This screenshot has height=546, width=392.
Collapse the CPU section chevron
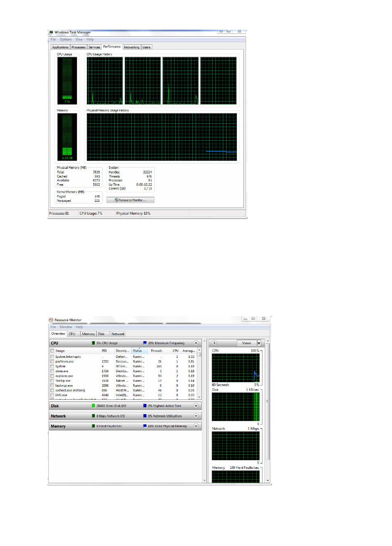click(x=196, y=343)
